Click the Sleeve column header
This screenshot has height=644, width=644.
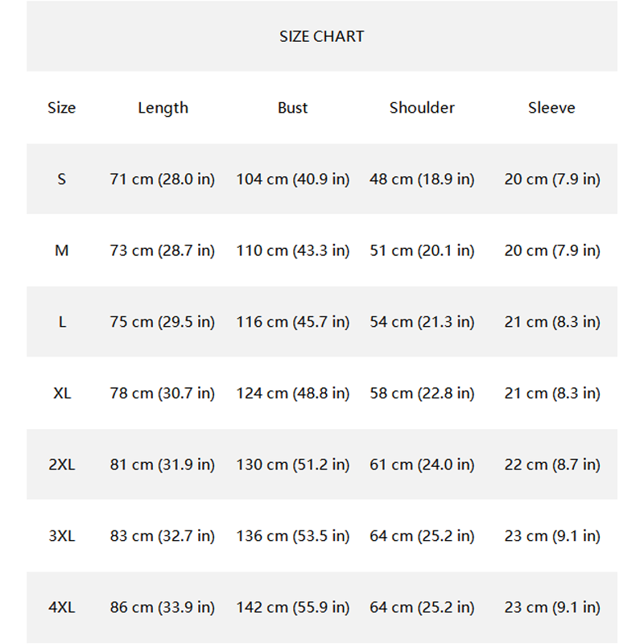[551, 108]
